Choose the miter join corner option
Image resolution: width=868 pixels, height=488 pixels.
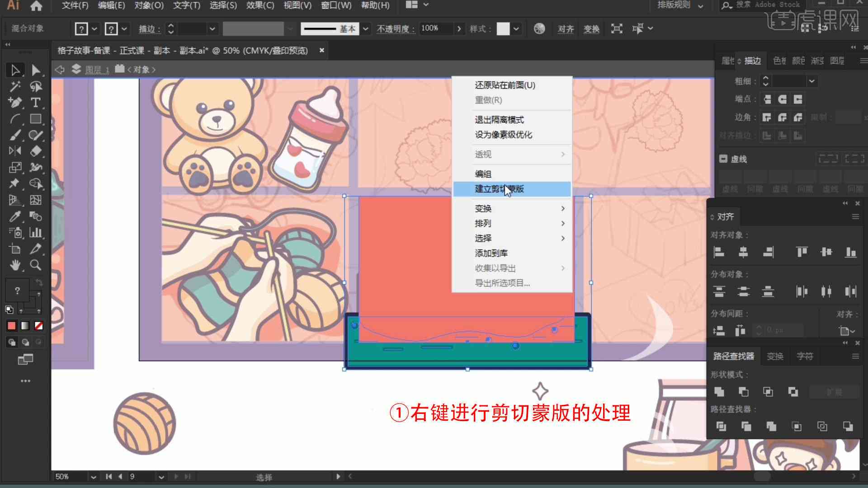click(767, 117)
